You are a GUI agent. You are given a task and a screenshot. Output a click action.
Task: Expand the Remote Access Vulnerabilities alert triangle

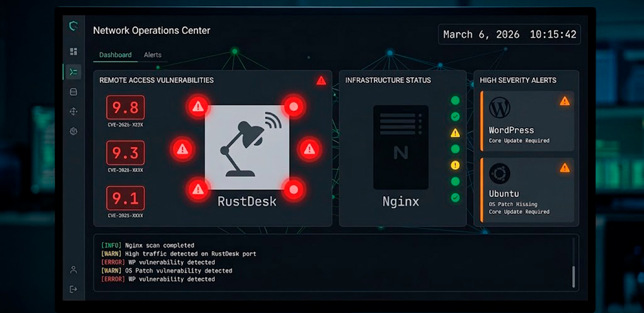pos(320,80)
